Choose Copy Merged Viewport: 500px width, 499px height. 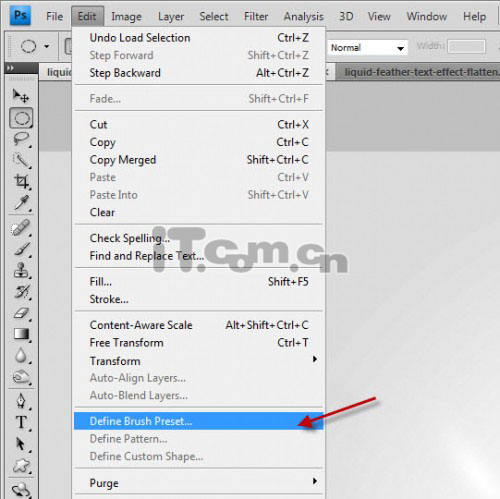click(x=199, y=160)
